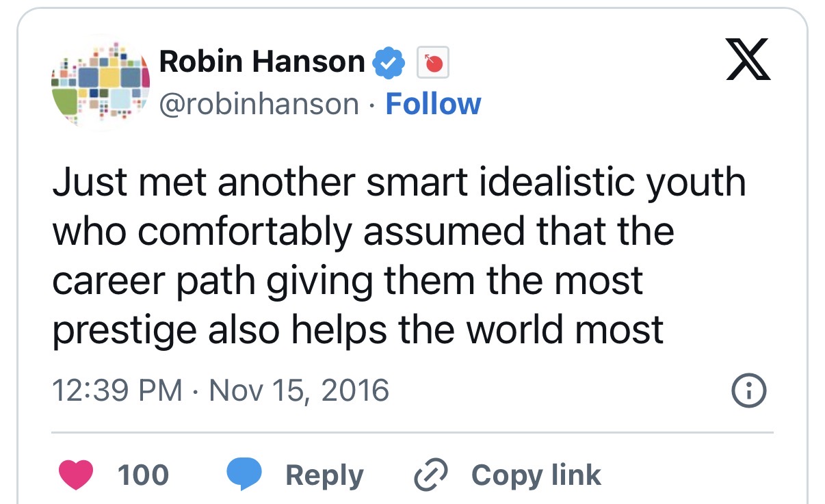
Task: Click the Reply text button
Action: 324,475
